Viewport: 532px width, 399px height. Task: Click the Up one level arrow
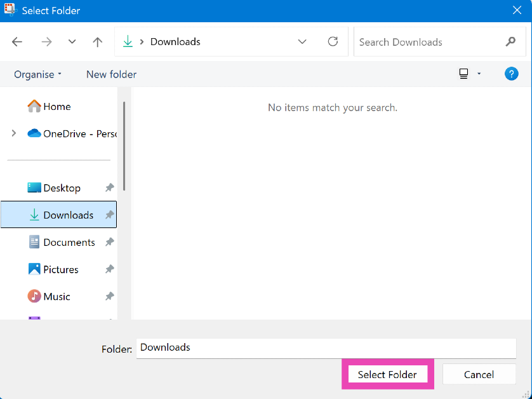coord(97,42)
